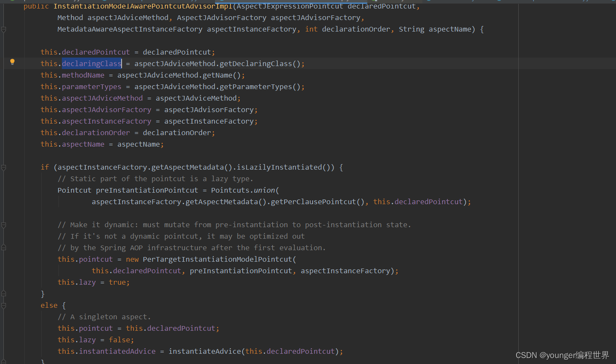The height and width of the screenshot is (364, 616).
Task: Click the highlighted 'declaringClass' field
Action: [x=92, y=64]
